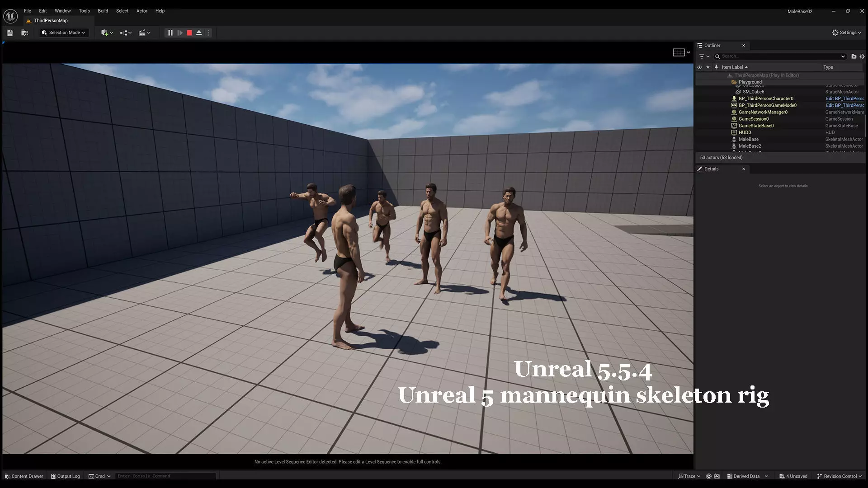868x488 pixels.
Task: Open the Build menu
Action: tap(103, 11)
